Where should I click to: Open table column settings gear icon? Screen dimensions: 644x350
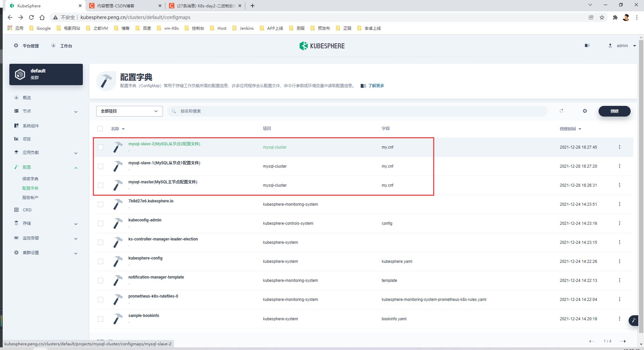(585, 111)
